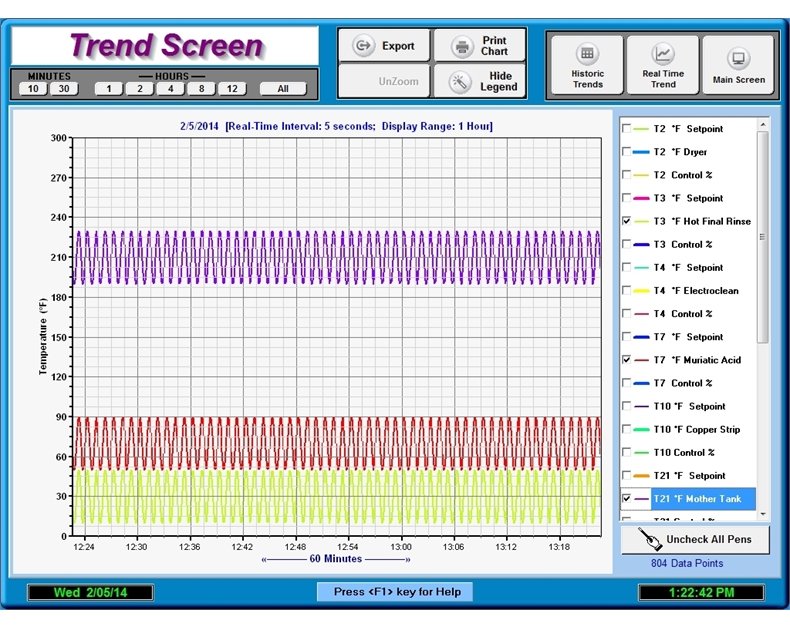Viewport: 790px width, 627px height.
Task: Open Real Time Trend via its chart icon
Action: (663, 54)
